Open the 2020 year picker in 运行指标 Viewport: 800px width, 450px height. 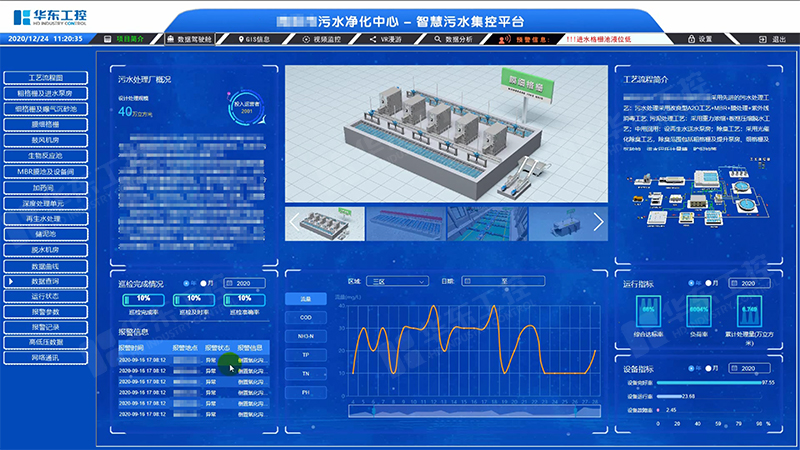[744, 283]
